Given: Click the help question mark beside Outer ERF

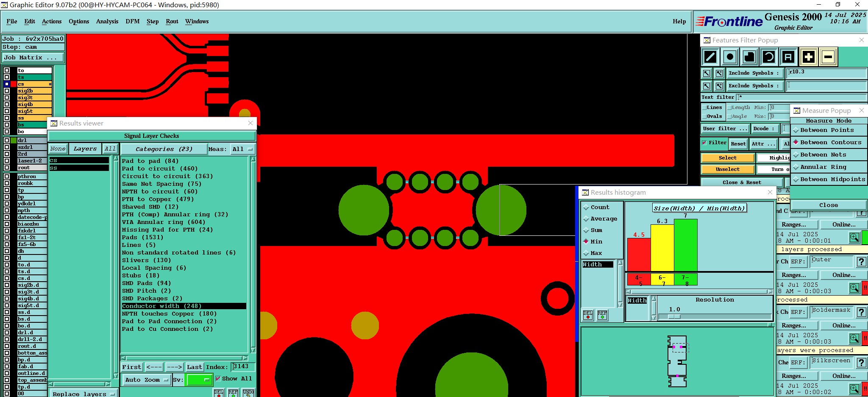Looking at the screenshot, I should click(862, 262).
